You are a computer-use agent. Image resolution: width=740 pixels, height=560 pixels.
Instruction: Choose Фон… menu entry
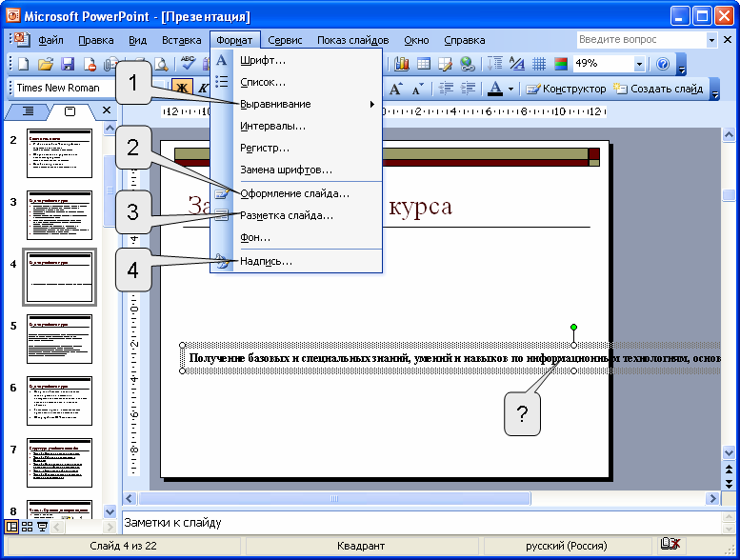coord(296,237)
